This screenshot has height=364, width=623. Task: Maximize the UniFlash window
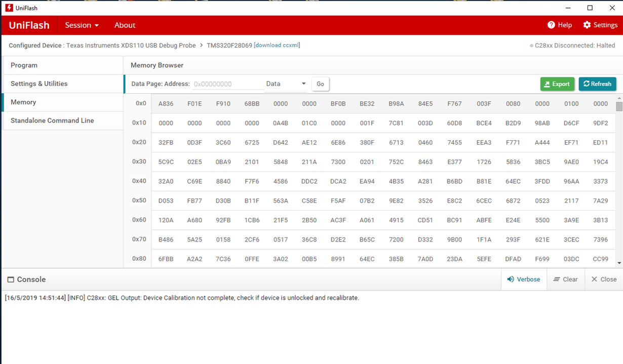pyautogui.click(x=590, y=8)
